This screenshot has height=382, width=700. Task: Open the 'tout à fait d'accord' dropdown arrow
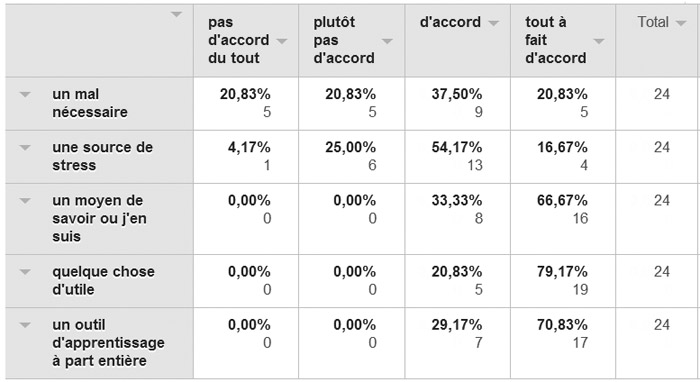599,41
